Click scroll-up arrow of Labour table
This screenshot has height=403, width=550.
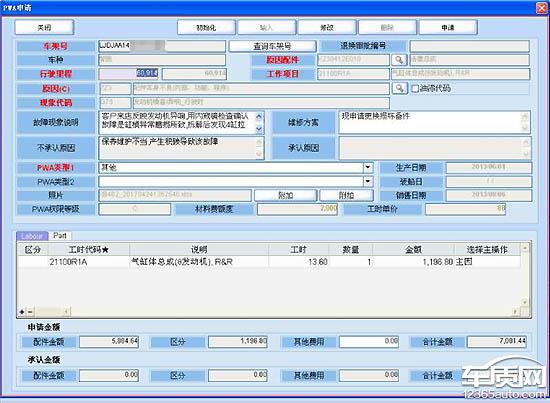pyautogui.click(x=525, y=248)
